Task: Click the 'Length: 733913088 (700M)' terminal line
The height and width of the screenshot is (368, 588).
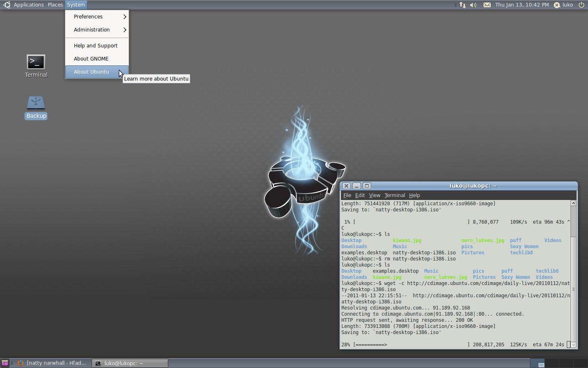Action: [x=418, y=326]
